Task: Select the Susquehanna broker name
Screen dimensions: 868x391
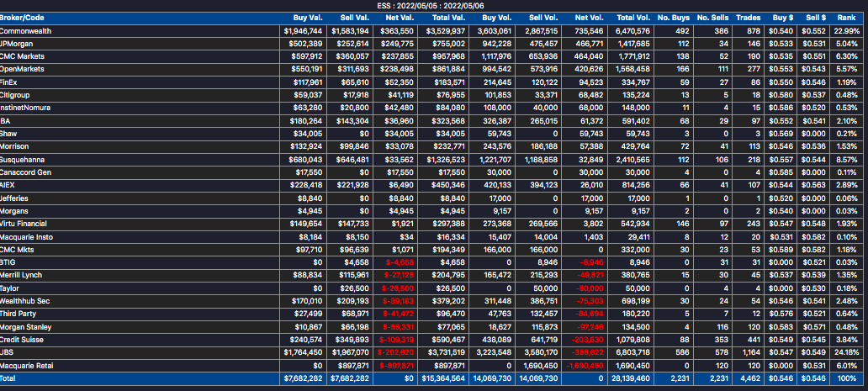Action: coord(20,159)
